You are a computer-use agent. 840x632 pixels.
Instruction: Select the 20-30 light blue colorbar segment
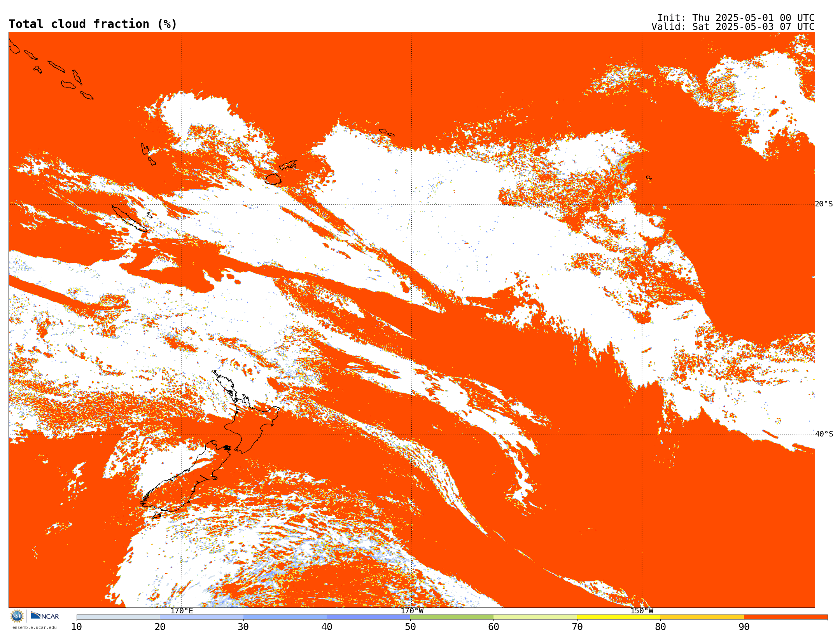coord(201,617)
